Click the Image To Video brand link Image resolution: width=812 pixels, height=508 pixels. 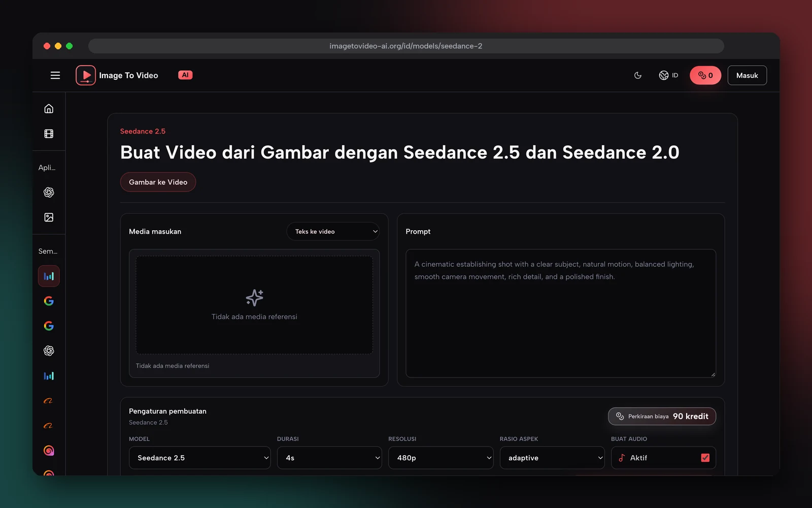click(x=128, y=75)
